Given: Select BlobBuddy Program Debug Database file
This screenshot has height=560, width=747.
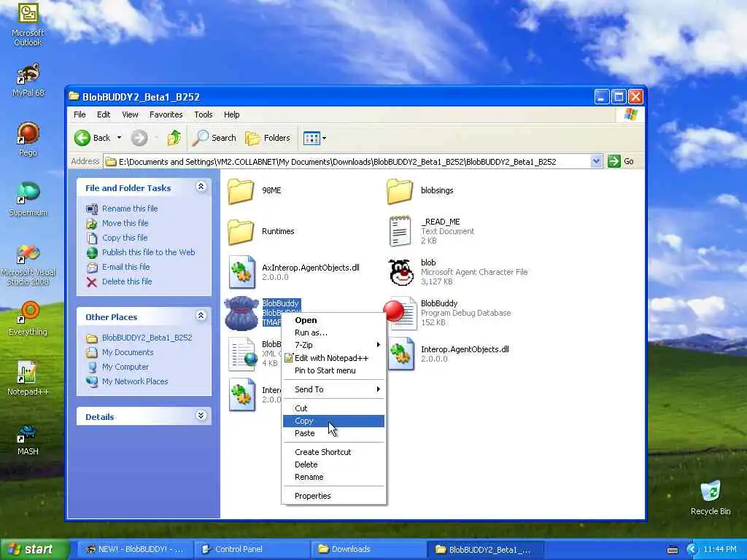Looking at the screenshot, I should (x=448, y=313).
